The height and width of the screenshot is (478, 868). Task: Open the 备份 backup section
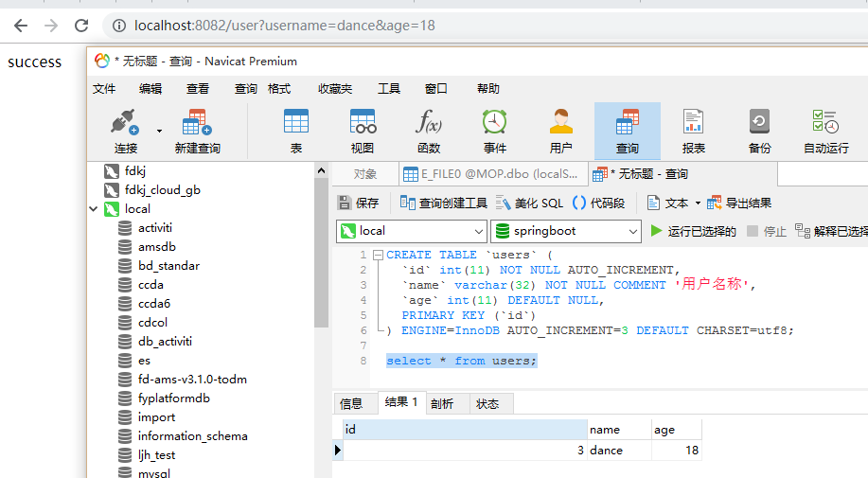tap(759, 132)
